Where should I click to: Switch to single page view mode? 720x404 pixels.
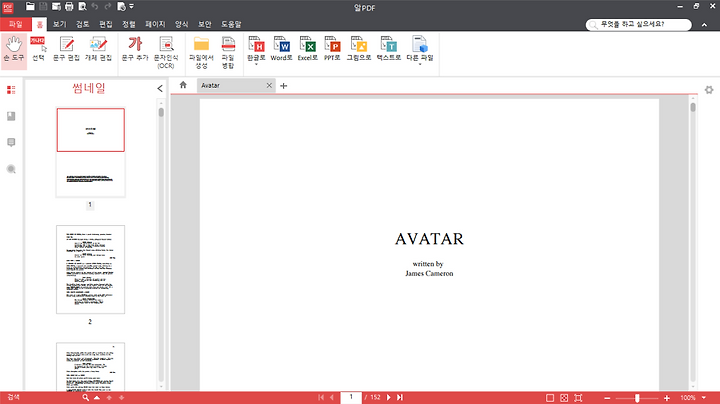tap(550, 398)
